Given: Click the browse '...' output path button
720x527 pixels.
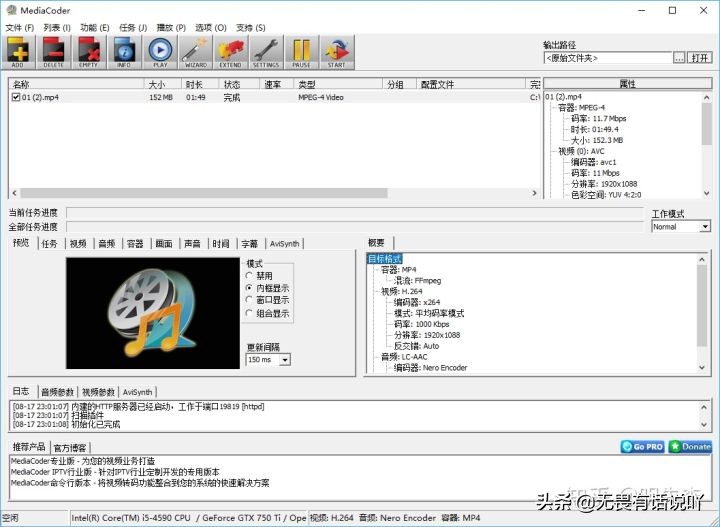Looking at the screenshot, I should tap(679, 58).
